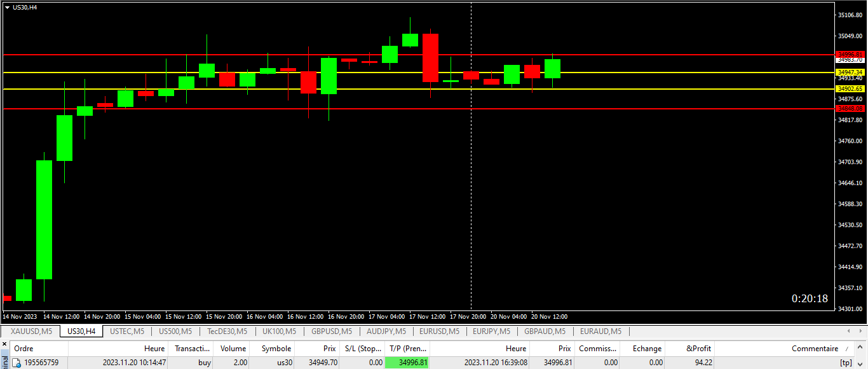868x369 pixels.
Task: Close the terminal panel with the X
Action: click(4, 344)
